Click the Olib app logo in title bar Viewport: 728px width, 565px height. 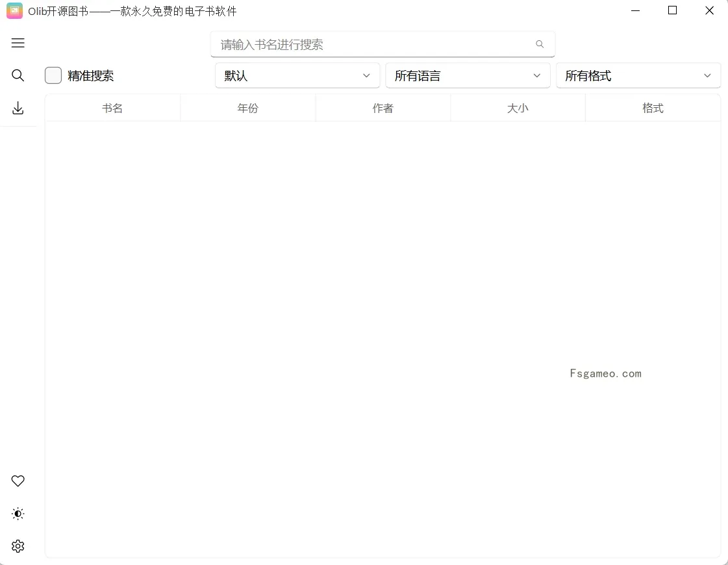tap(14, 10)
